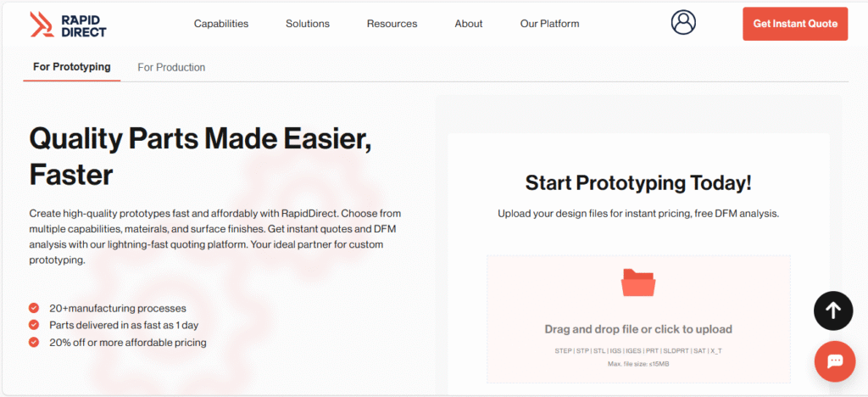Click the supported file formats line 'STEP | STP | STL'

coord(638,351)
